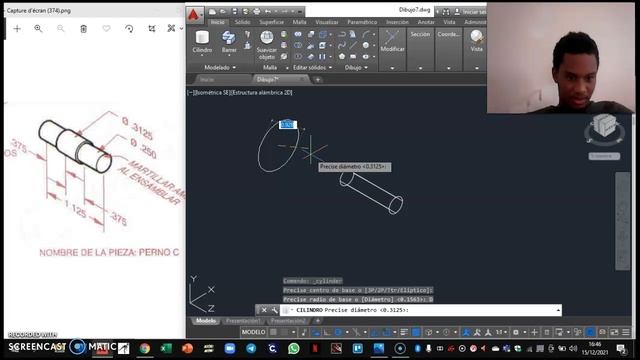Click the customize wrench on command line
This screenshot has height=360, width=640.
pyautogui.click(x=275, y=310)
